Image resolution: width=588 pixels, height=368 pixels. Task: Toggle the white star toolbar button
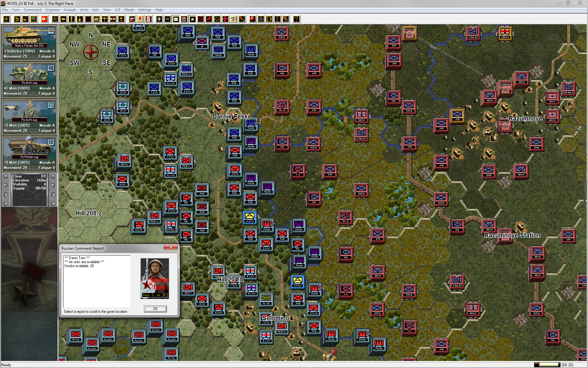click(192, 19)
